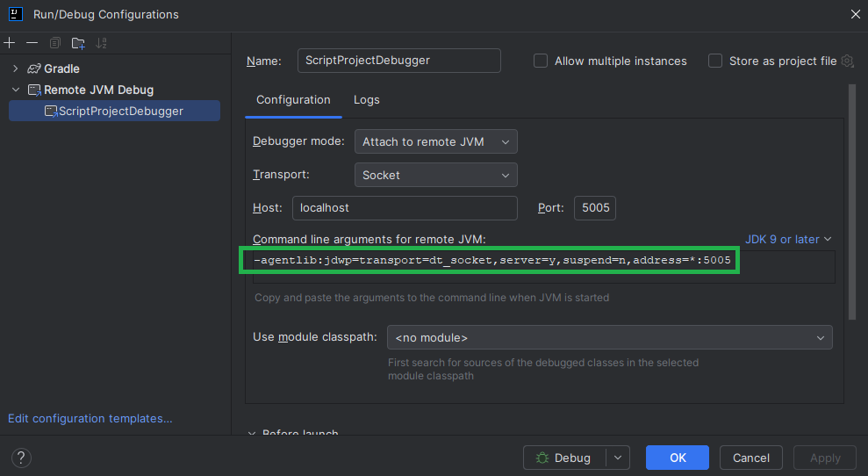Click the 'Copy and paste the arguments' hint text
This screenshot has height=476, width=868.
(x=432, y=298)
